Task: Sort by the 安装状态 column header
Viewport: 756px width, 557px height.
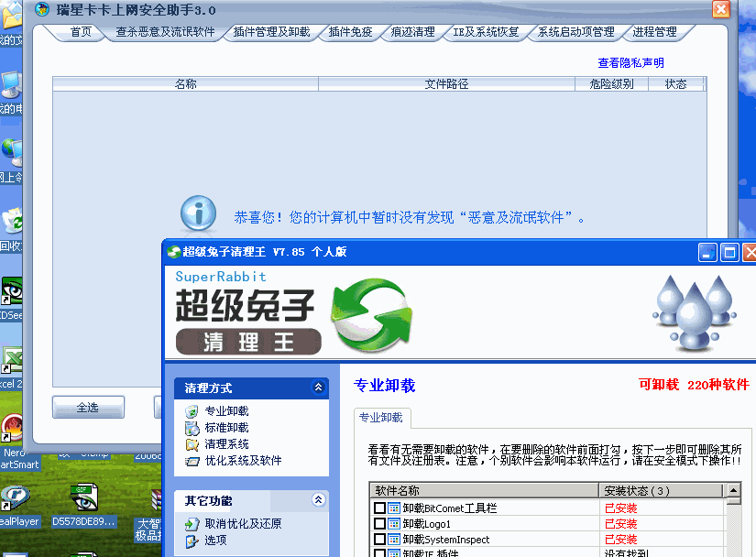Action: click(660, 491)
